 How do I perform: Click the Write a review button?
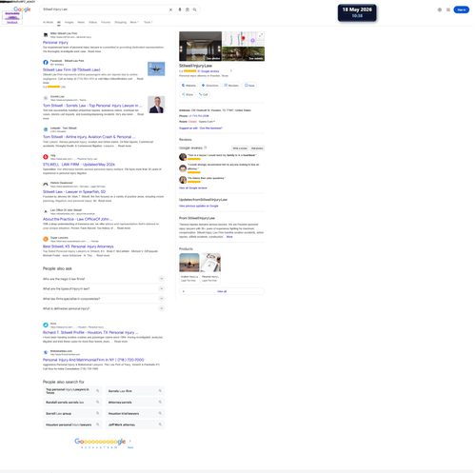(241, 149)
